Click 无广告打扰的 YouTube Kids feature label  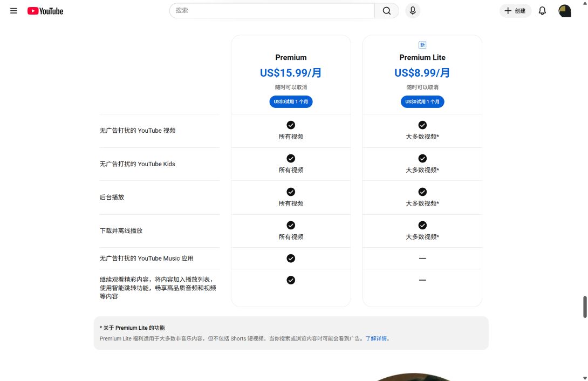point(137,164)
